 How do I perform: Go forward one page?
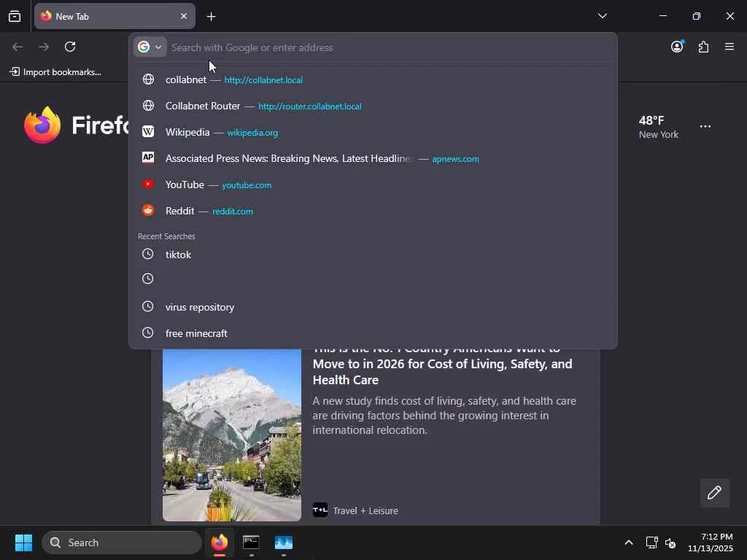coord(44,47)
